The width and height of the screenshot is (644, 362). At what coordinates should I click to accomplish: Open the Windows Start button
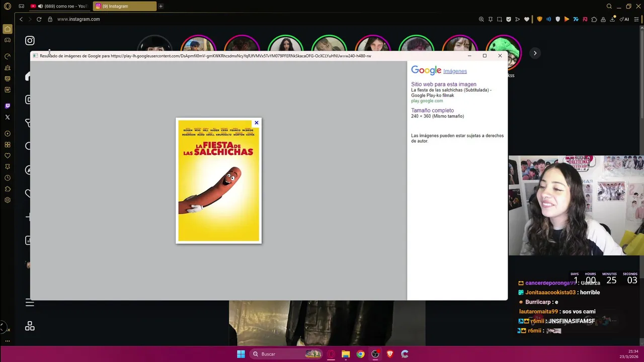click(x=241, y=354)
